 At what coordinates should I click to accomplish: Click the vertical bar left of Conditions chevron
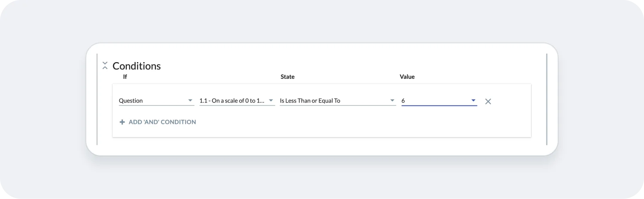pos(97,99)
